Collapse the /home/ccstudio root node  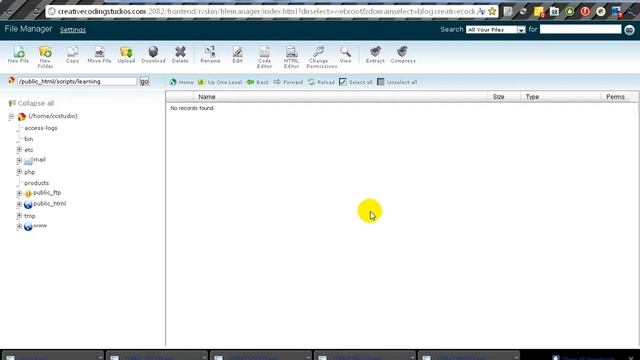pyautogui.click(x=11, y=117)
